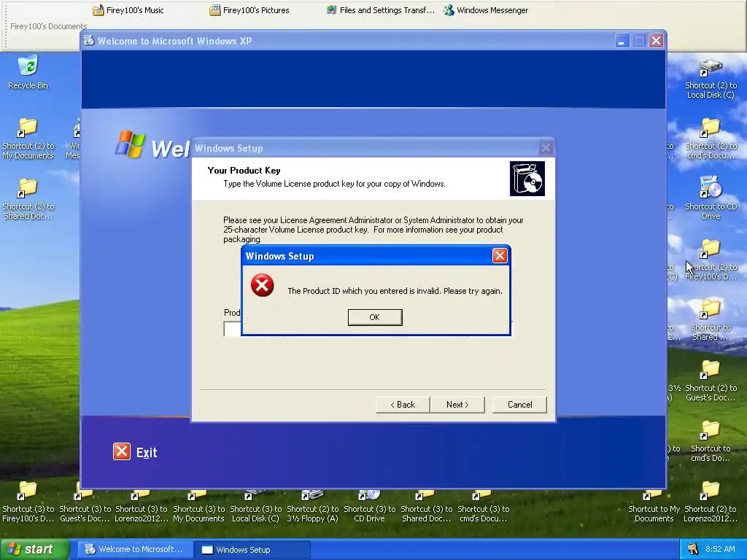Switch to Welcome to Microsoft taskbar button
The height and width of the screenshot is (560, 747).
click(x=134, y=549)
